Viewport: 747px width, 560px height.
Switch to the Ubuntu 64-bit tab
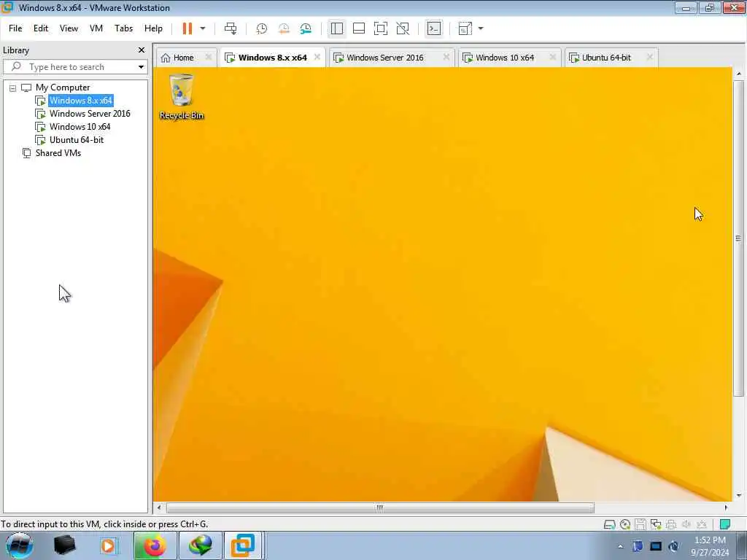click(x=606, y=58)
